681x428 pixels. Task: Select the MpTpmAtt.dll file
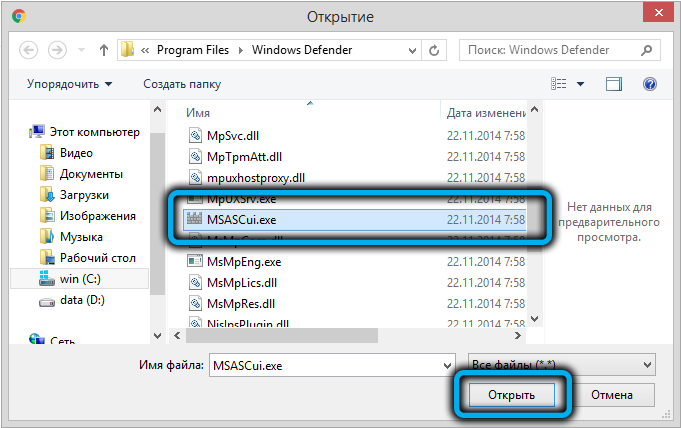(x=244, y=156)
